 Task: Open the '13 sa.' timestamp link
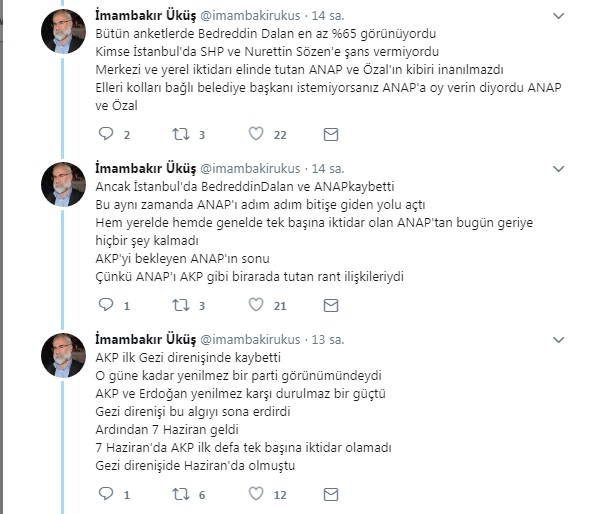pos(324,339)
